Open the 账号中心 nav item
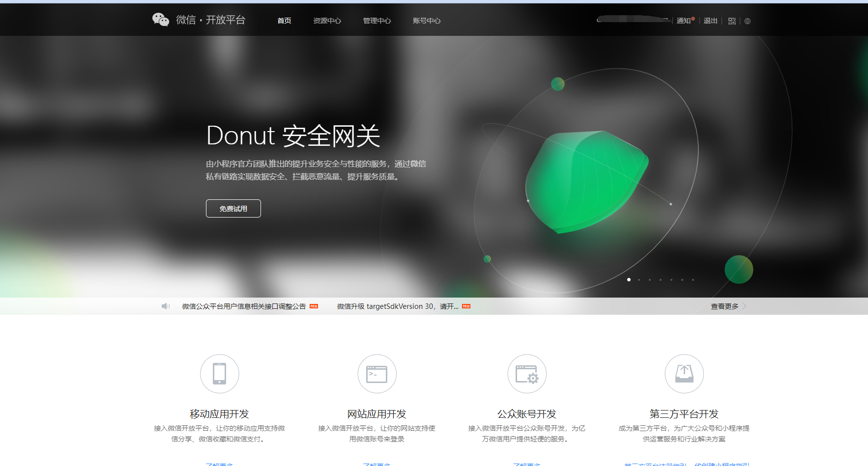The height and width of the screenshot is (466, 868). click(427, 21)
